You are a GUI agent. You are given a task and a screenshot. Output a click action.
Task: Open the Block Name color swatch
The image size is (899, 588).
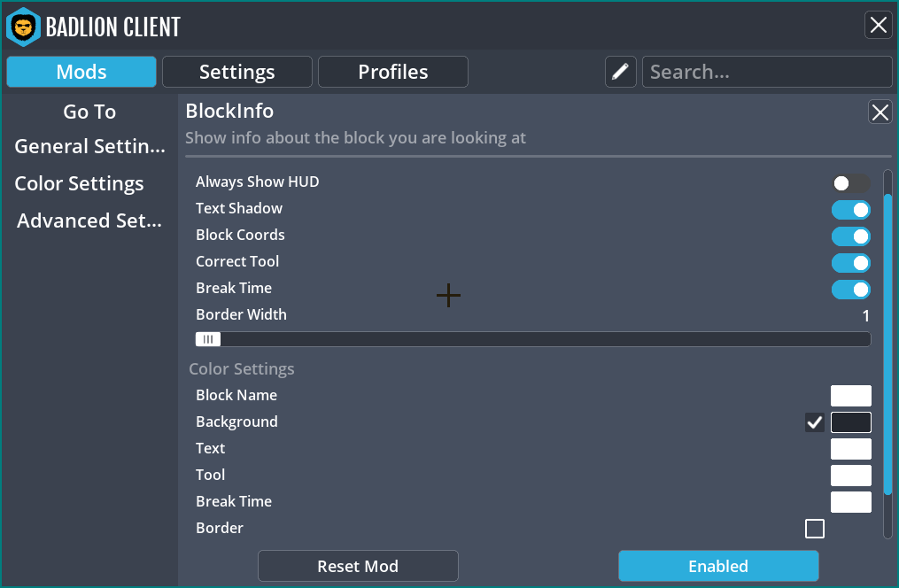(x=851, y=396)
